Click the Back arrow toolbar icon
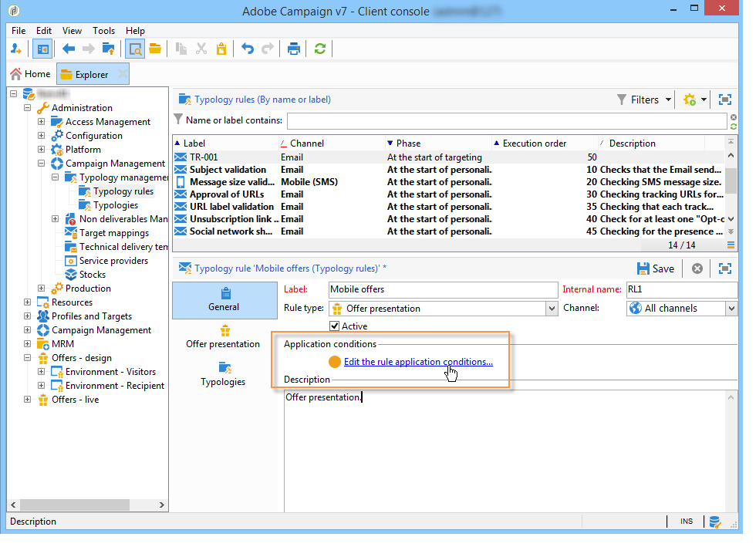The height and width of the screenshot is (547, 756). (69, 49)
